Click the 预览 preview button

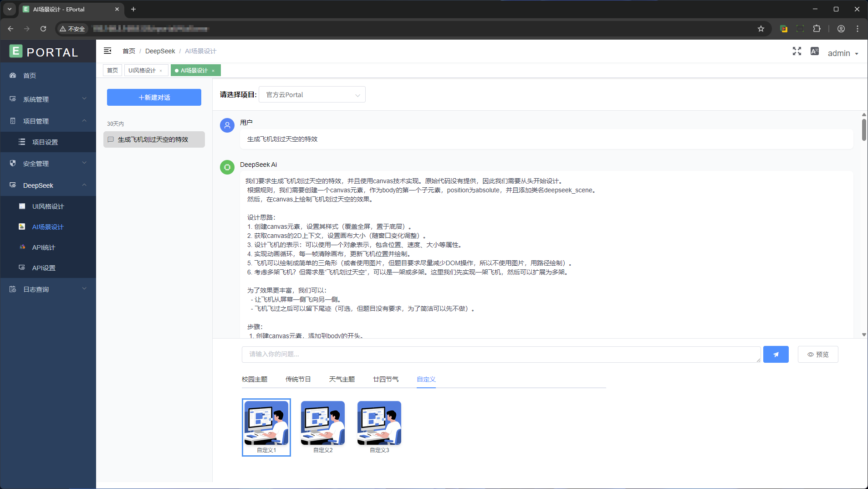pos(818,354)
